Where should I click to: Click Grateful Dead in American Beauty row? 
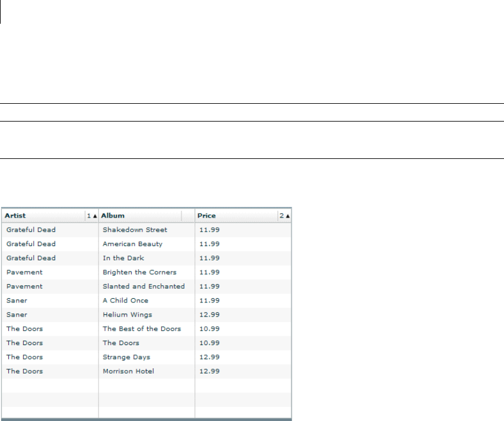pos(31,244)
